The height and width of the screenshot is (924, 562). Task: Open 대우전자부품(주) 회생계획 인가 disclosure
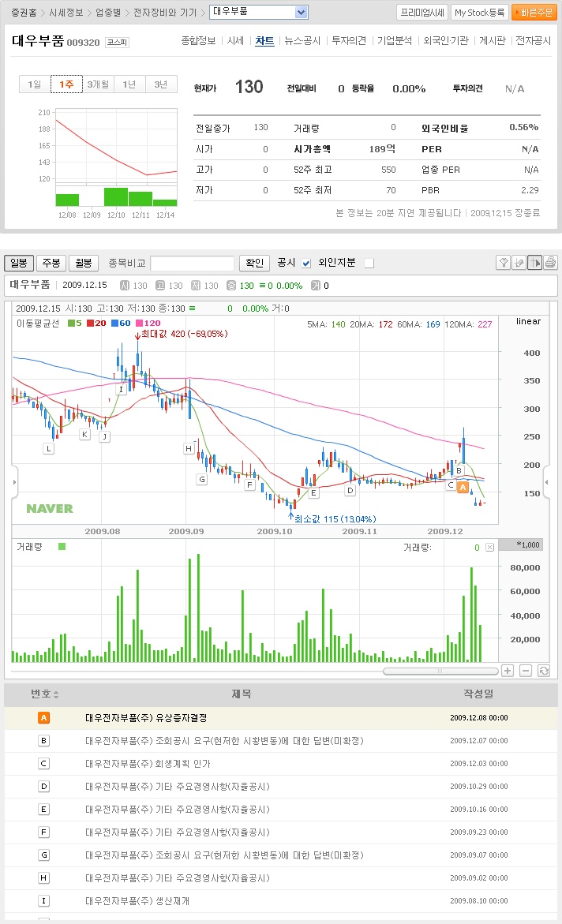click(148, 764)
